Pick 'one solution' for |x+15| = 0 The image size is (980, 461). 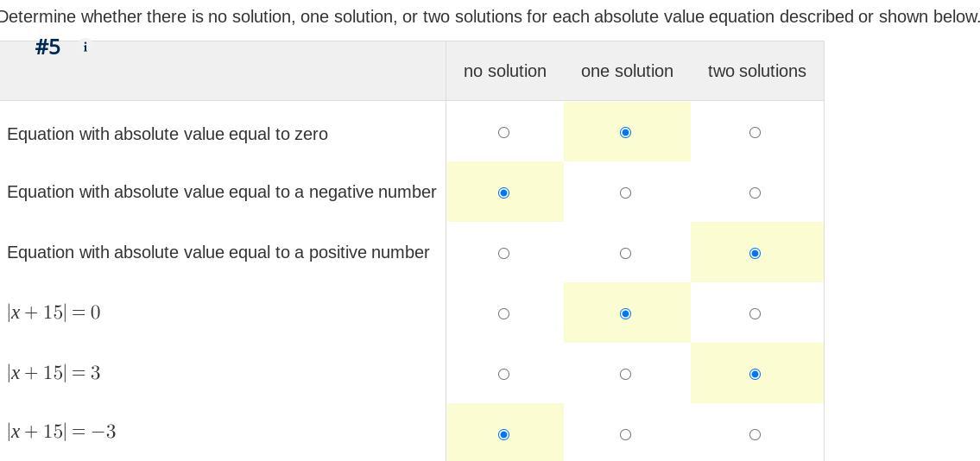tap(626, 313)
